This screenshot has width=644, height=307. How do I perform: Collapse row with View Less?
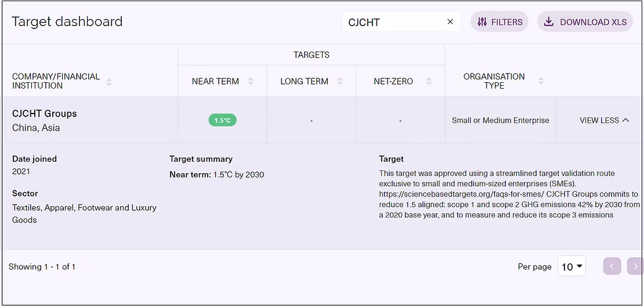point(599,120)
